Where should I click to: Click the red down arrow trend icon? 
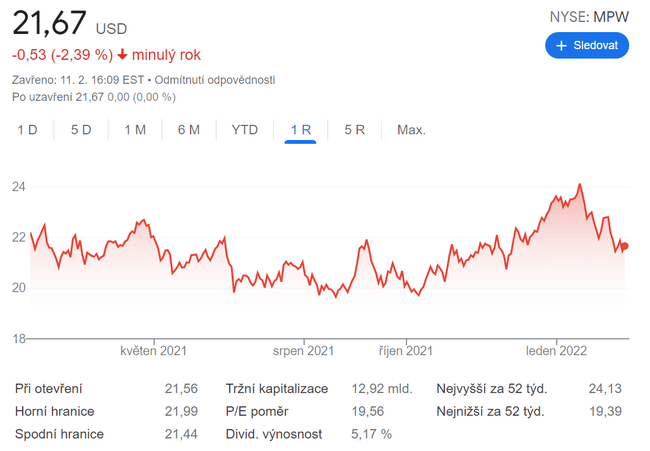pos(123,55)
